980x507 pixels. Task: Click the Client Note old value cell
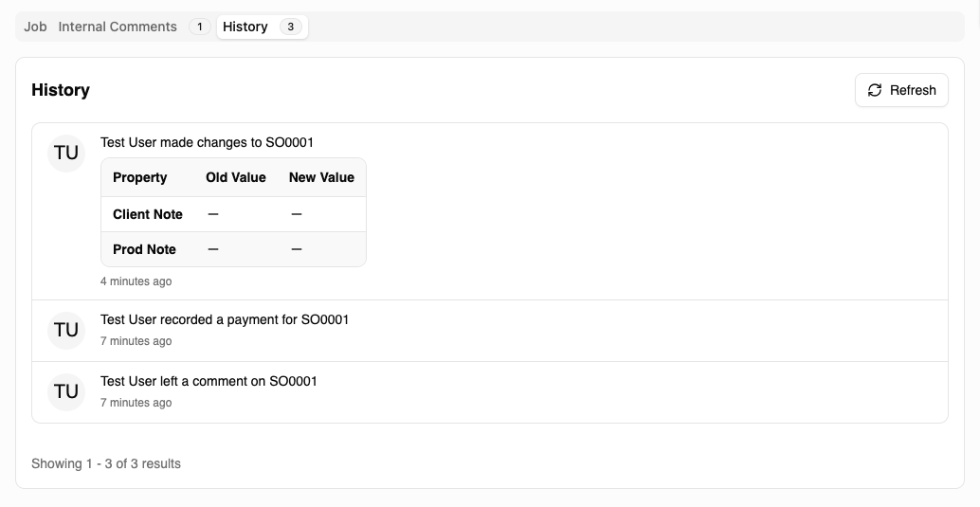point(213,214)
